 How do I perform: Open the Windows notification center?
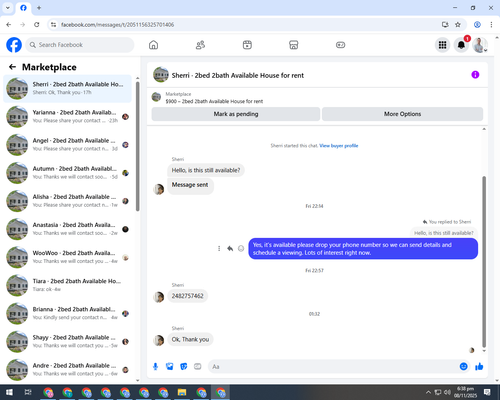pyautogui.click(x=487, y=392)
